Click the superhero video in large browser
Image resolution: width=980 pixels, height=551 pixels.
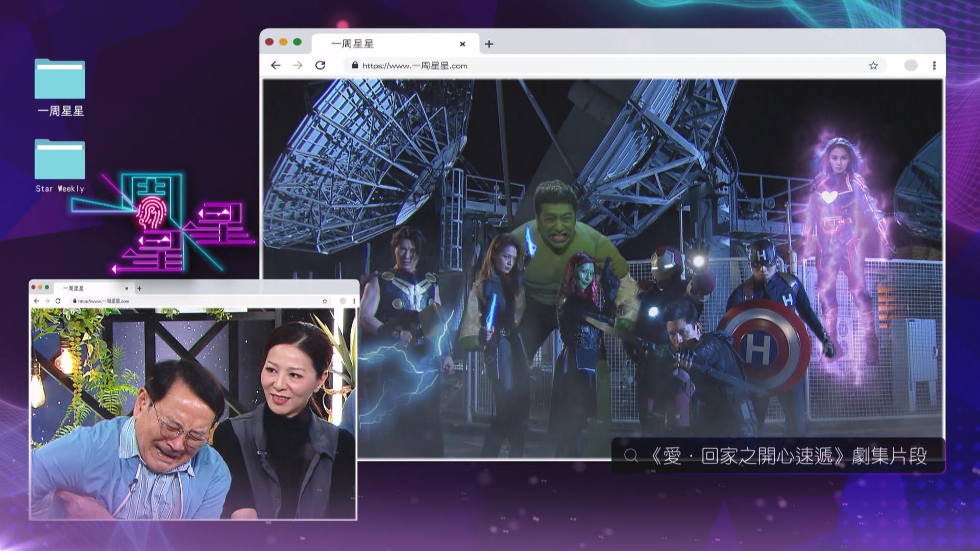(602, 269)
